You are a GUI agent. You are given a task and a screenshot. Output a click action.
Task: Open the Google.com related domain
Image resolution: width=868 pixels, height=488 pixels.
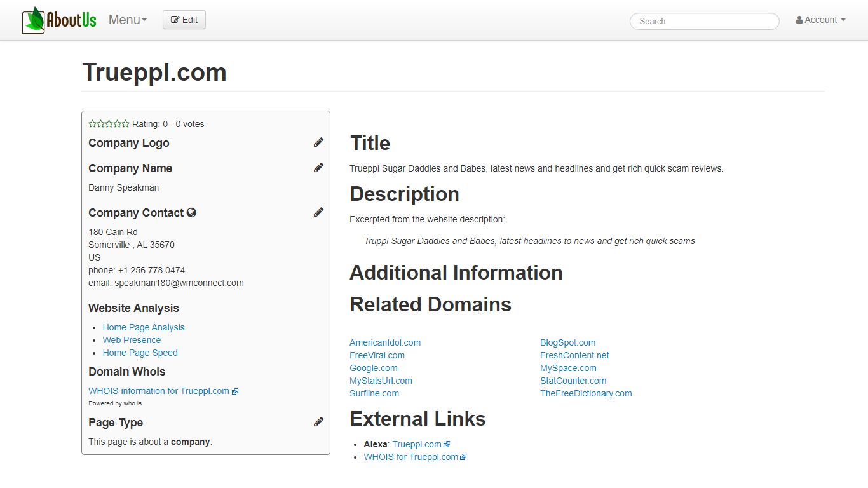374,368
